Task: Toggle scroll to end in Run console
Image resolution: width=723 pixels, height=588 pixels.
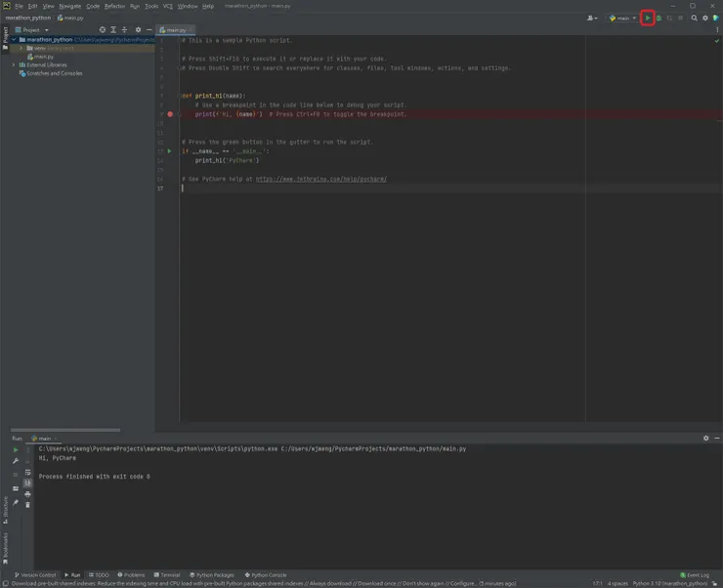Action: pyautogui.click(x=27, y=483)
